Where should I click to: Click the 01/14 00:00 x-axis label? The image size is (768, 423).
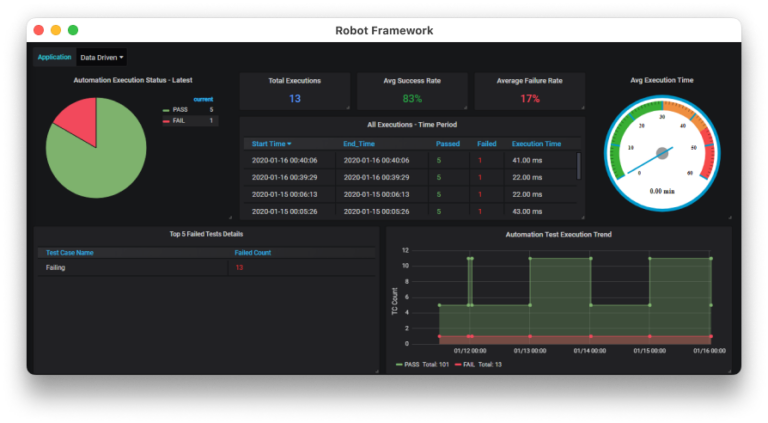click(x=590, y=351)
